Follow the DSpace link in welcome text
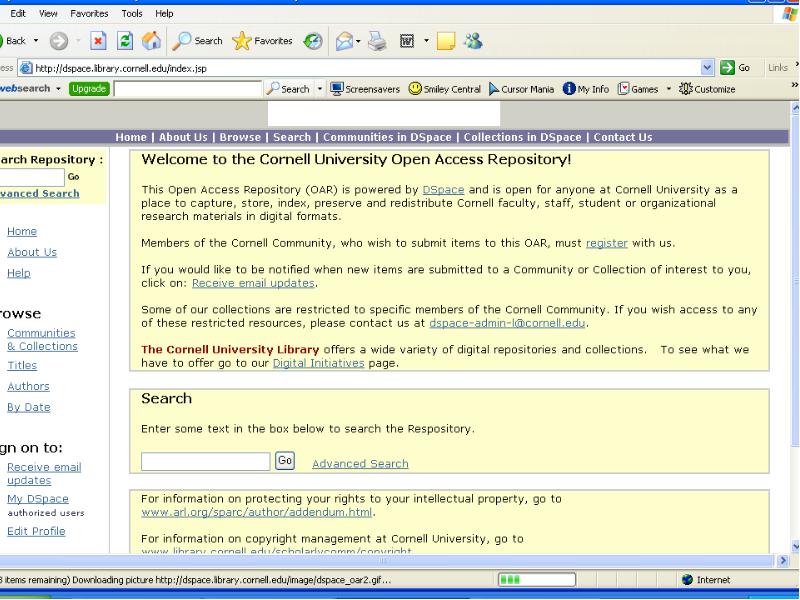The height and width of the screenshot is (600, 800). (x=443, y=190)
